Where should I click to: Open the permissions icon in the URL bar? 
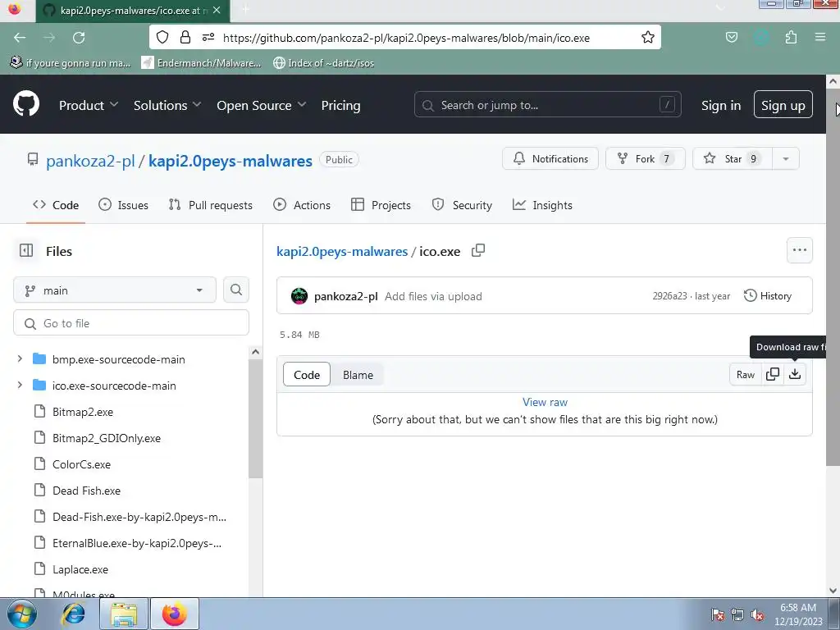pos(208,38)
